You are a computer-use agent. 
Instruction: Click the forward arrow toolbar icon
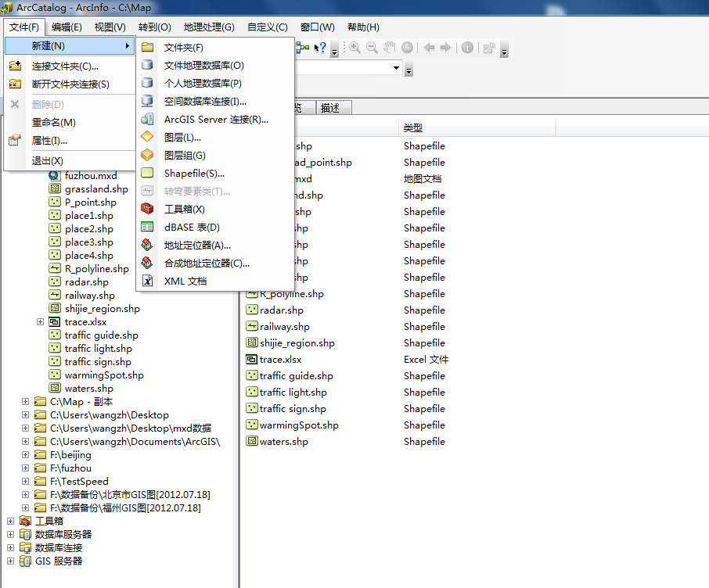(446, 48)
